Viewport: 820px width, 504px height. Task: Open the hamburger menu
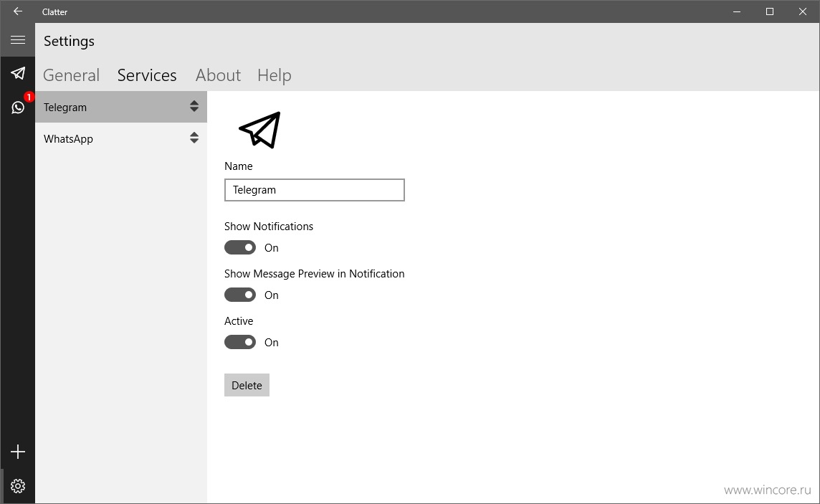pos(18,39)
